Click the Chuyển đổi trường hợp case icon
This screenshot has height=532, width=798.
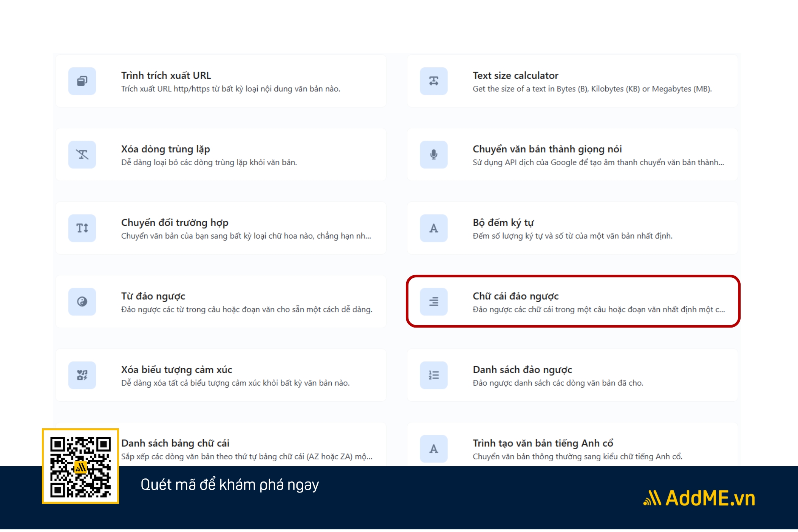pyautogui.click(x=82, y=228)
